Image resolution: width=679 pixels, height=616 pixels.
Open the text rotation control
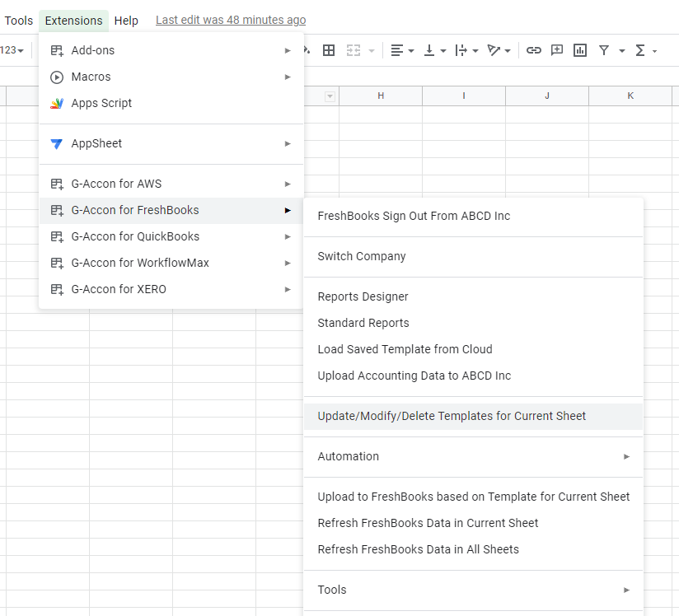pyautogui.click(x=499, y=50)
